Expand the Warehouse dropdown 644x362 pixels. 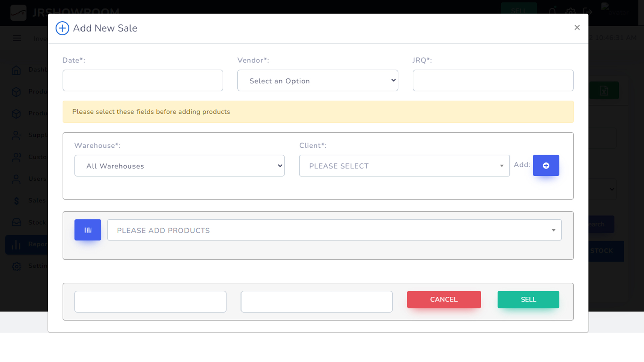click(x=179, y=166)
